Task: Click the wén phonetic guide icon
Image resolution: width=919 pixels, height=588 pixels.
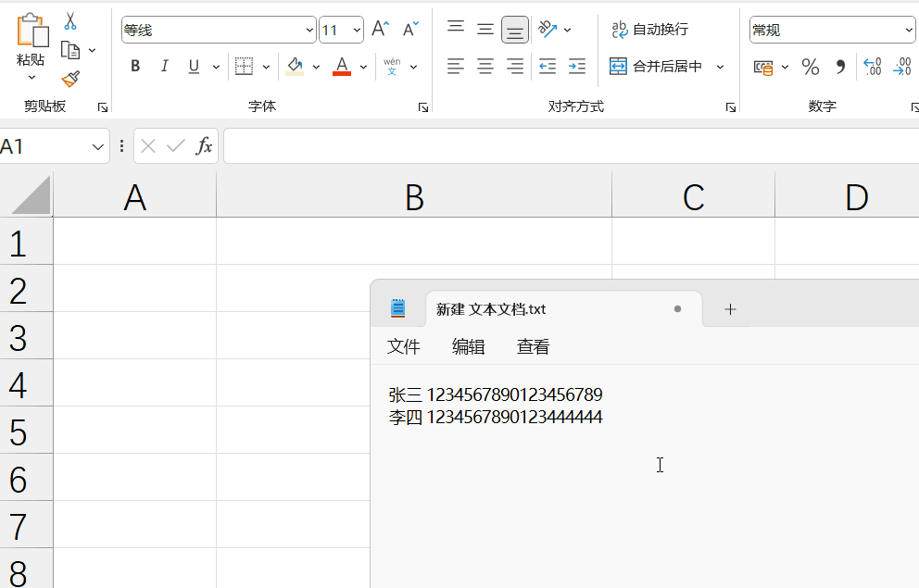Action: tap(392, 66)
